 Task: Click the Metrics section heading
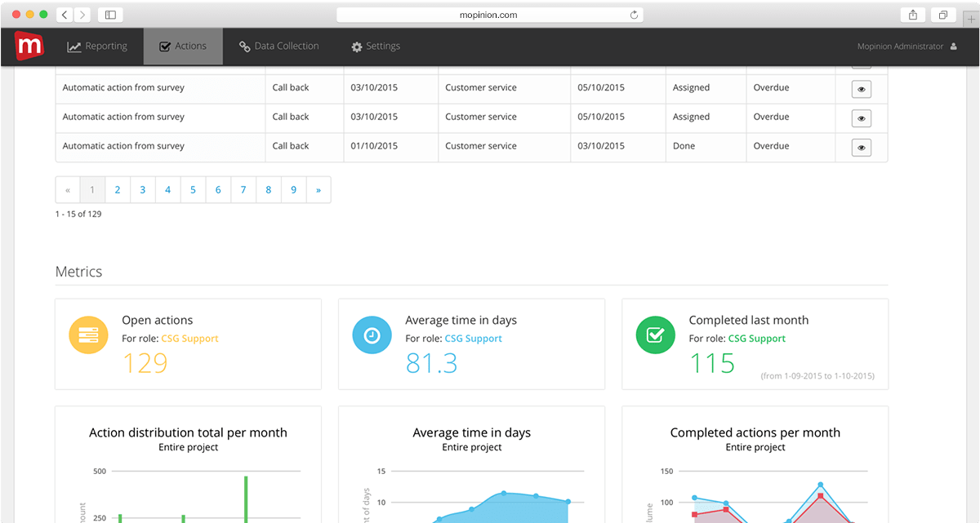pyautogui.click(x=79, y=272)
